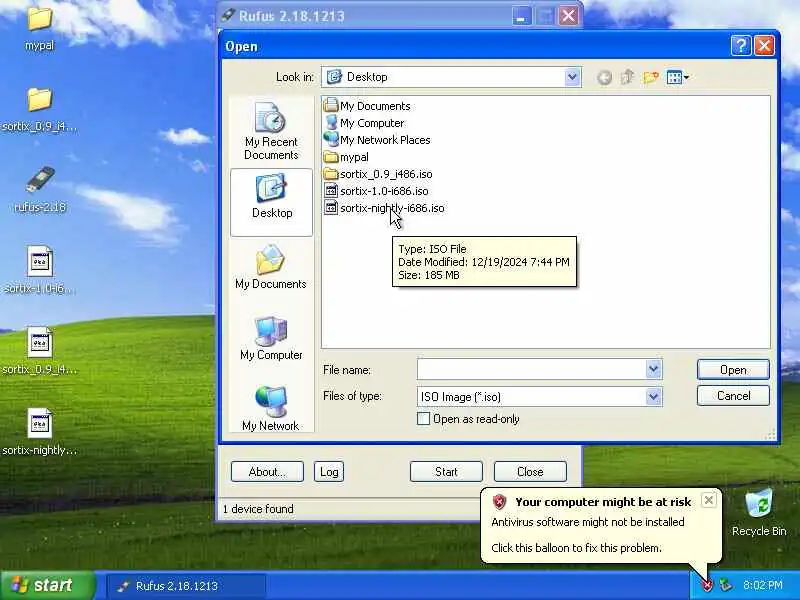Expand the File name dropdown arrow
Viewport: 800px width, 600px height.
653,369
